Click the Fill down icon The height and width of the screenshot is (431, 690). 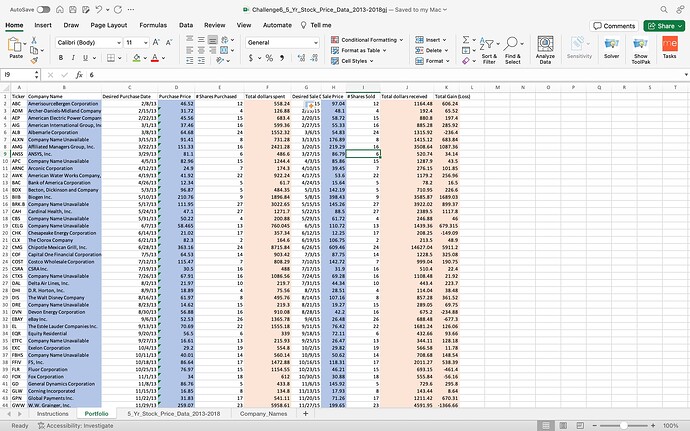click(x=466, y=50)
